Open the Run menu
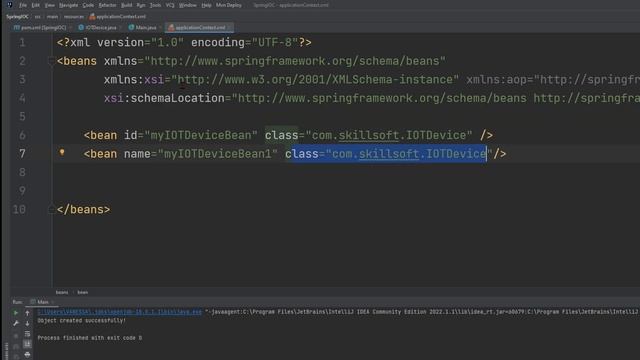This screenshot has width=640, height=360. (141, 5)
